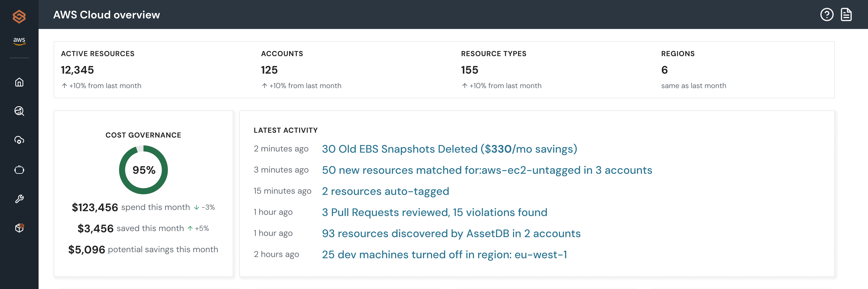Open the package box sidebar icon

19,228
